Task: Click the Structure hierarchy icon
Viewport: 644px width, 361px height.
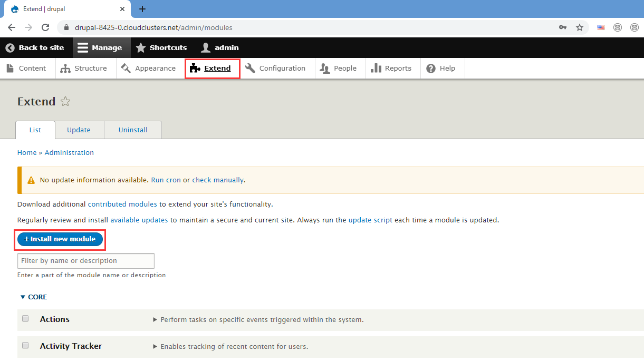Action: pos(65,69)
